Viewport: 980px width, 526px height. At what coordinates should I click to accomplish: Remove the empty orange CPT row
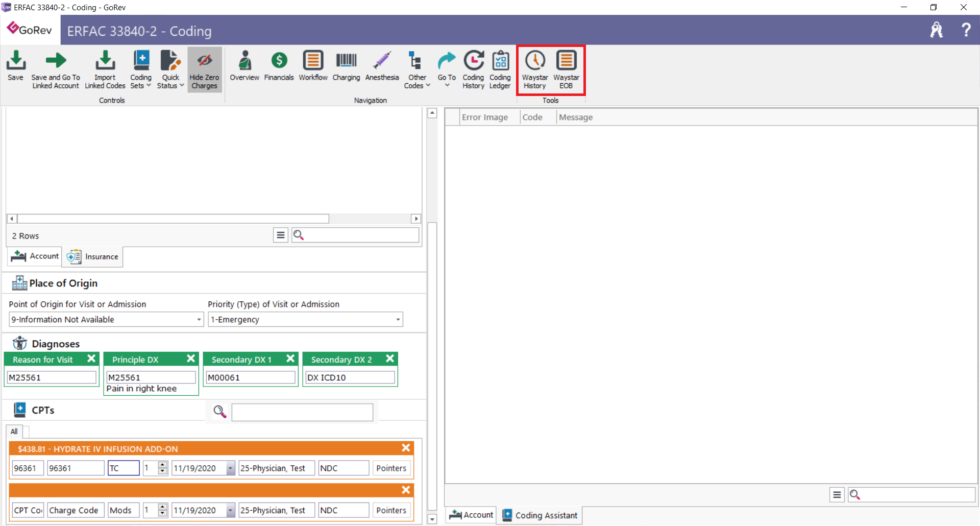(406, 490)
